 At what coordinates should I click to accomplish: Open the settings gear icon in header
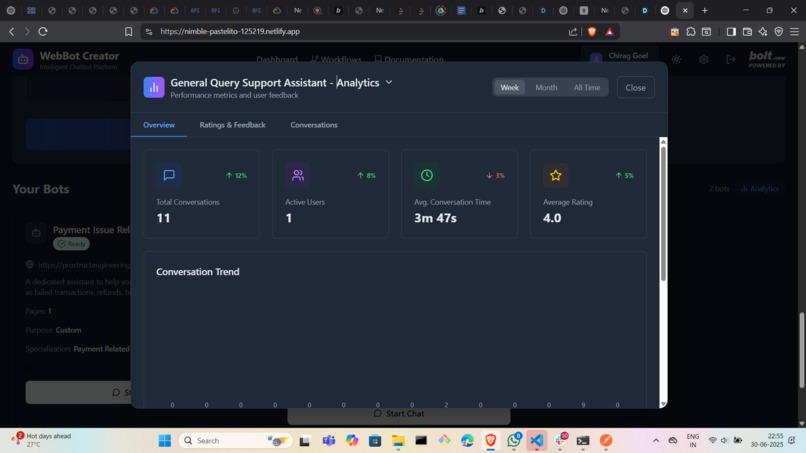tap(704, 60)
